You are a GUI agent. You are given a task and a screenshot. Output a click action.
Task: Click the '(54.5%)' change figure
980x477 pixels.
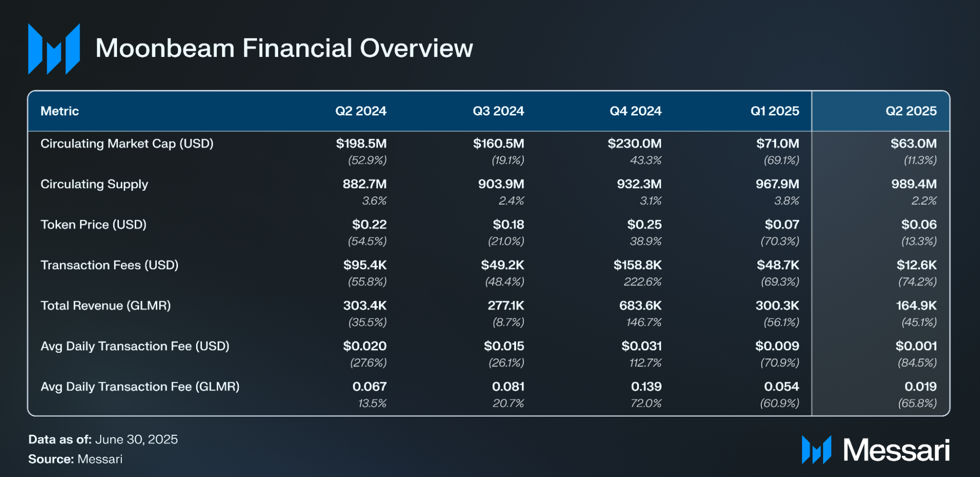tap(367, 241)
